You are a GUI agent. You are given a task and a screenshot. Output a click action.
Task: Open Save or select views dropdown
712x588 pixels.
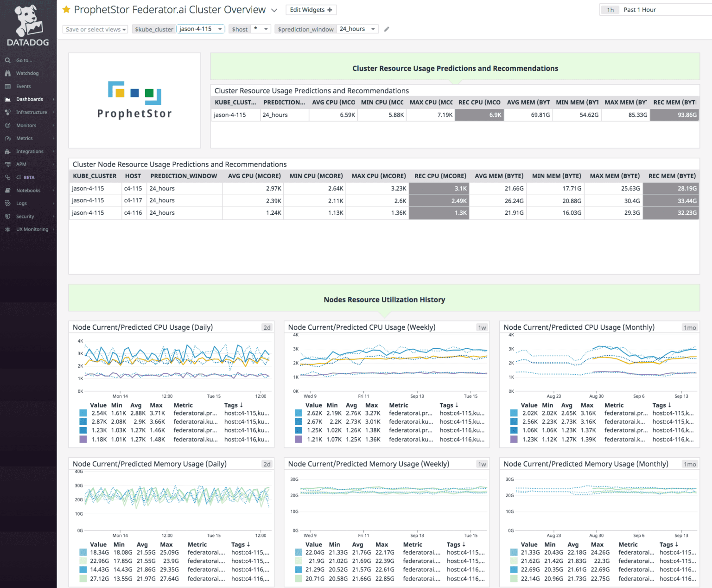pos(95,29)
